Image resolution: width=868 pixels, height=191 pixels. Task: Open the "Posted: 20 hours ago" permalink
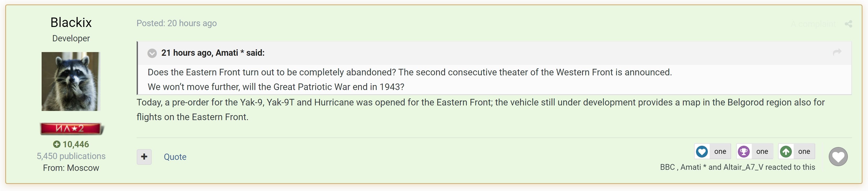[177, 23]
